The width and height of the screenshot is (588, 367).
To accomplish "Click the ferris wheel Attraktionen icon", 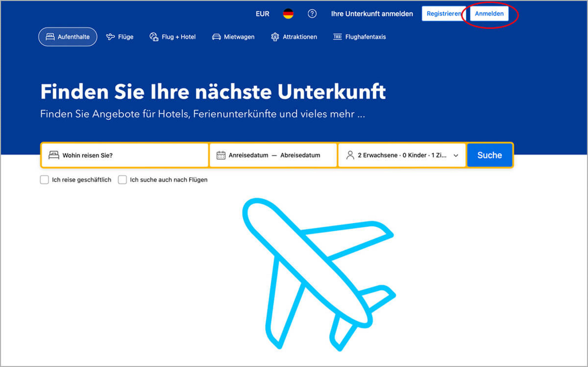I will 275,37.
